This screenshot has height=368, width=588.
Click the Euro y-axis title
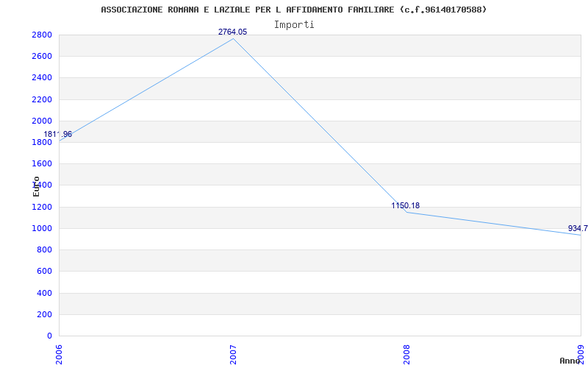tap(36, 186)
